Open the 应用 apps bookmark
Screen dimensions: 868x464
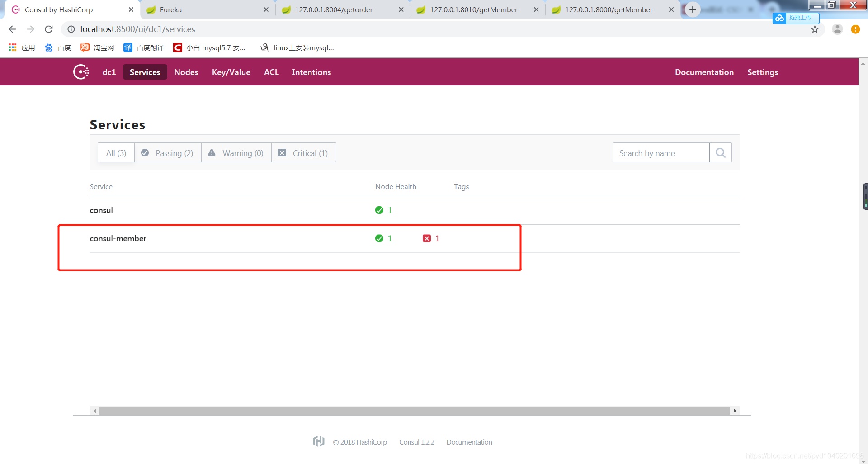coord(22,47)
